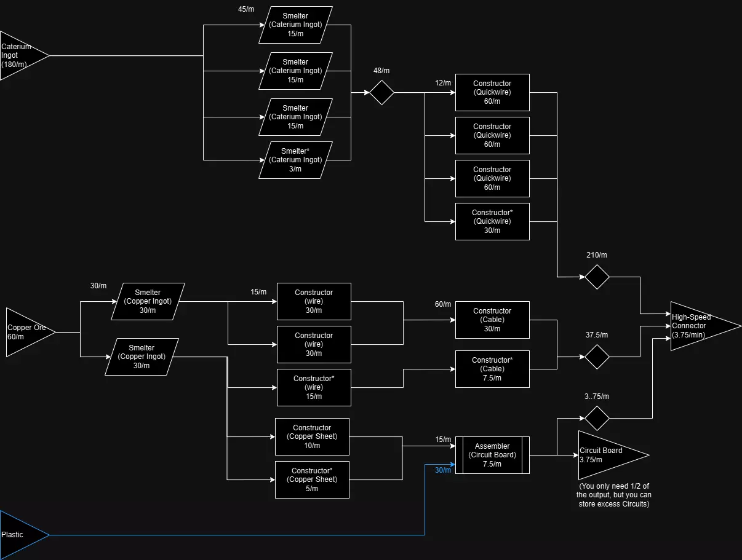The image size is (742, 560).
Task: Click the 37.5/m merger diamond
Action: [597, 357]
